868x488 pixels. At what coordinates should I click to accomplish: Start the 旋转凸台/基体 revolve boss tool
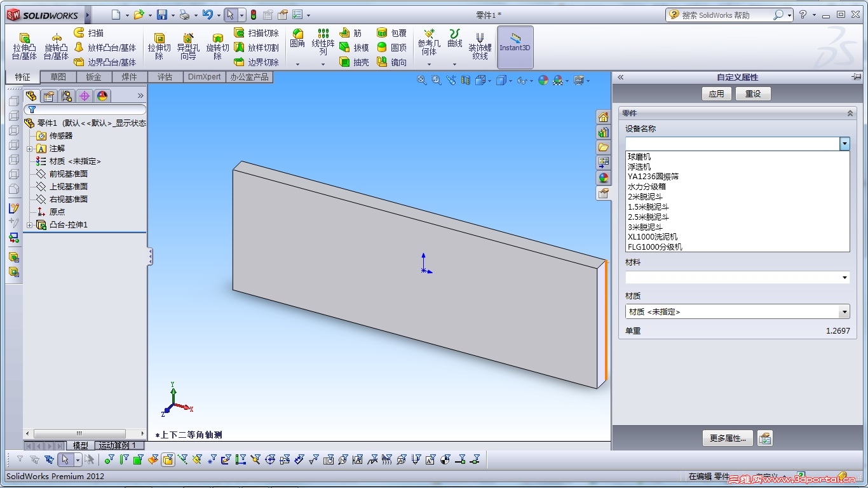[x=56, y=46]
